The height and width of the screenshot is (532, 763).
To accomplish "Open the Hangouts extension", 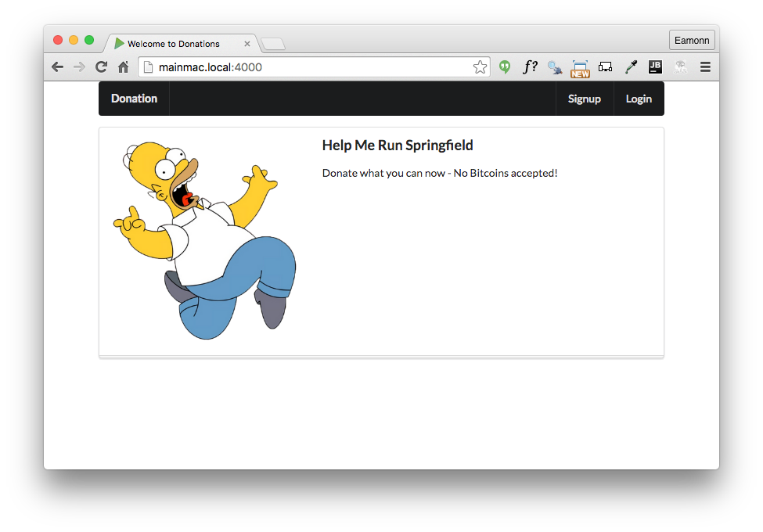I will click(x=505, y=67).
